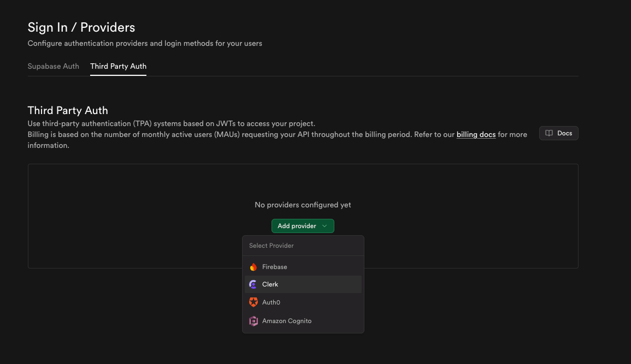Viewport: 631px width, 364px height.
Task: Choose Clerk from the provider menu
Action: coord(303,284)
